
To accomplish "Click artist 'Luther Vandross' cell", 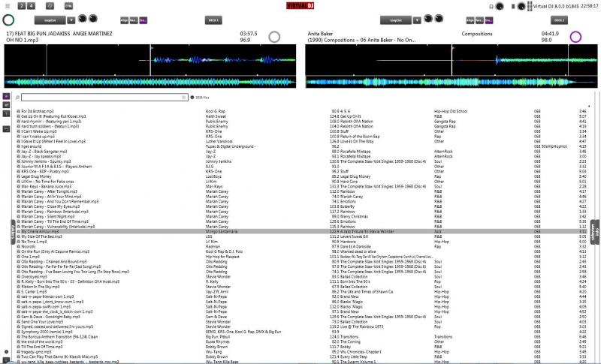I will [219, 141].
